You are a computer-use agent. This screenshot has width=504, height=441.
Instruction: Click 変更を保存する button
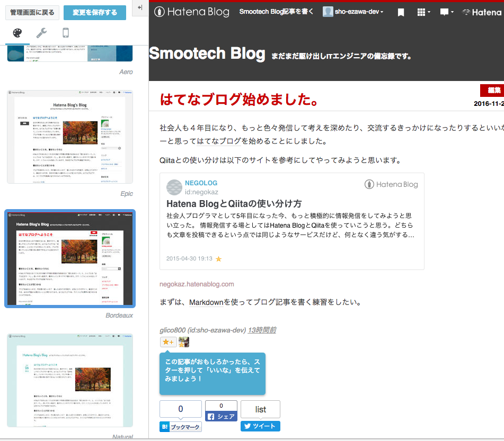click(95, 13)
